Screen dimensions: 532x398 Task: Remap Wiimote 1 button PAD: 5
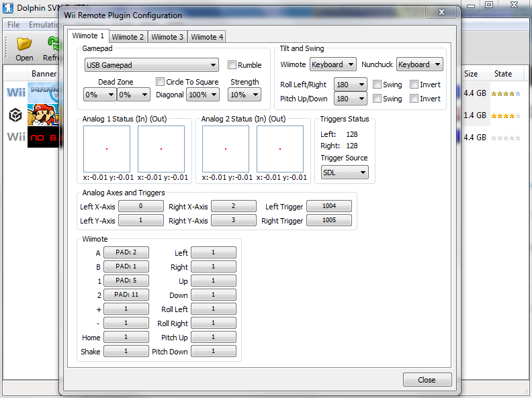click(126, 281)
